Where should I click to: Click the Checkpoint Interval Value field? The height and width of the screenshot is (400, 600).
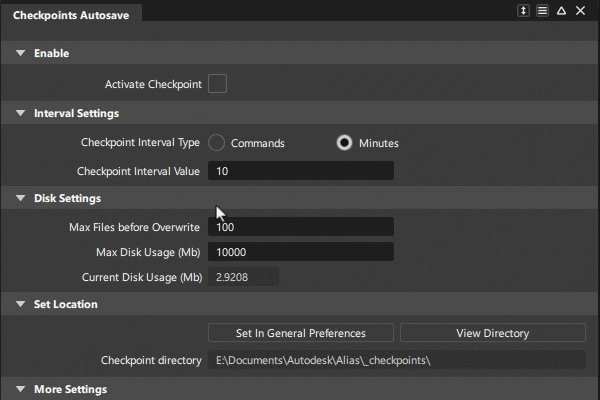point(300,171)
